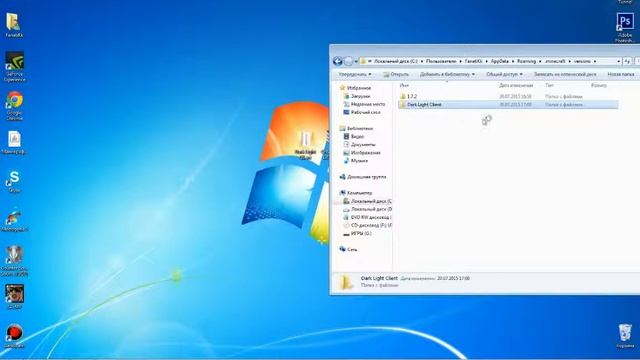Screen dimensions: 640x360
Task: Select the document file icon below Chrome
Action: [14, 143]
